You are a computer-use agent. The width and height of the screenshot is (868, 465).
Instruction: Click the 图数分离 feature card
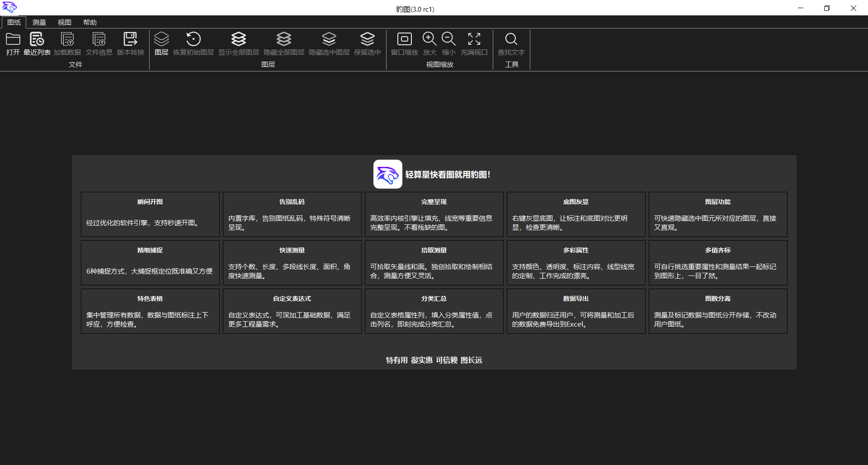(x=718, y=311)
